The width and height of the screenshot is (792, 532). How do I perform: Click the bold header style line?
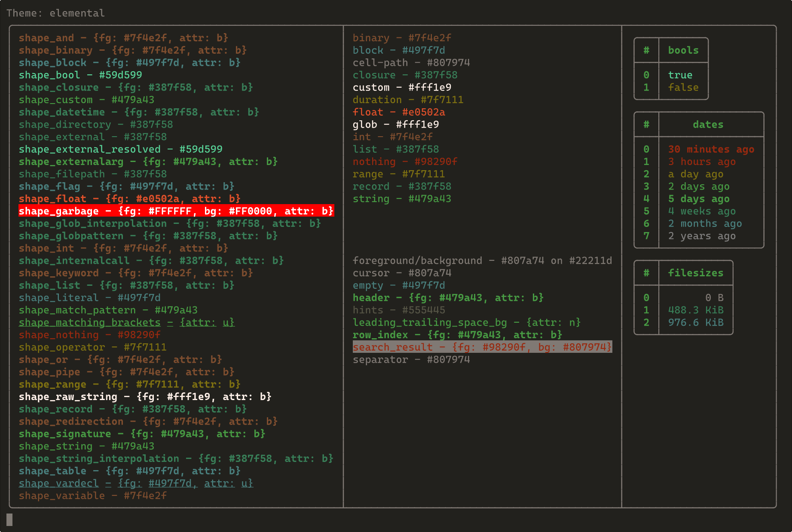448,298
